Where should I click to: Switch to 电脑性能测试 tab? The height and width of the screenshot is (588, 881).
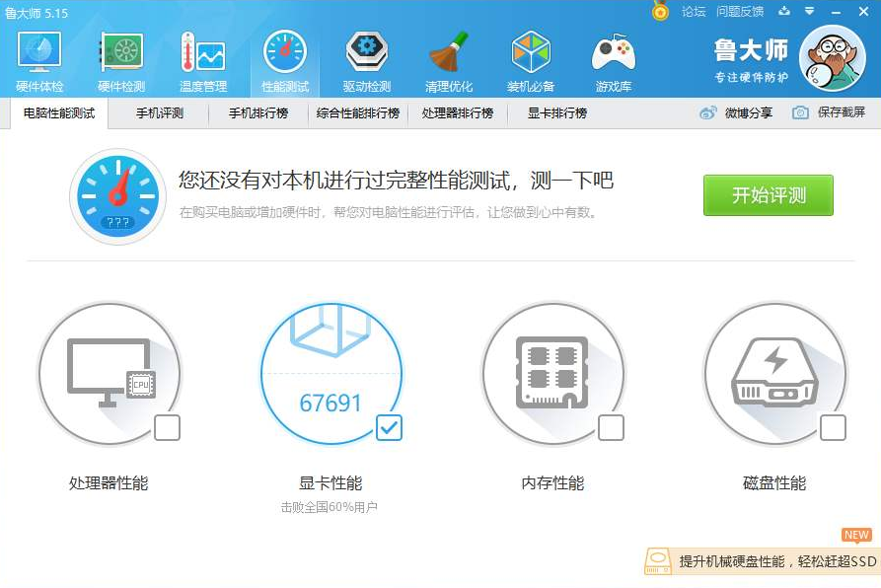click(x=59, y=113)
